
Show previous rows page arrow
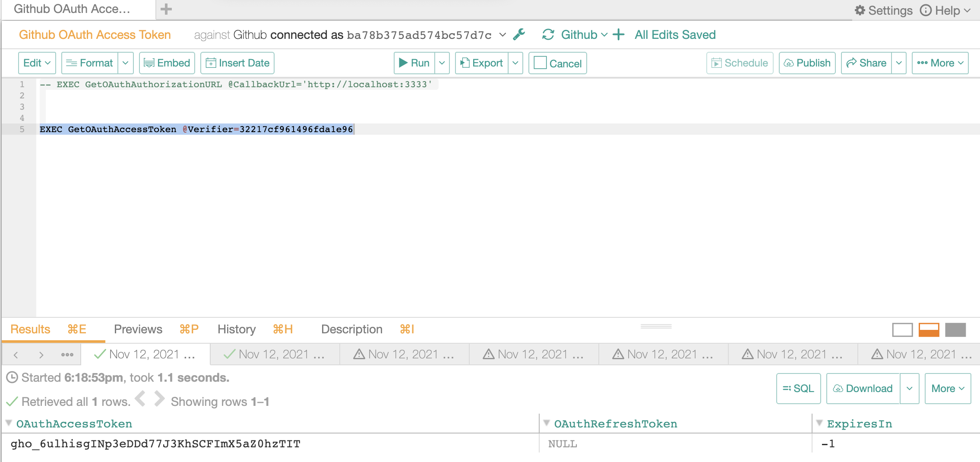coord(140,399)
